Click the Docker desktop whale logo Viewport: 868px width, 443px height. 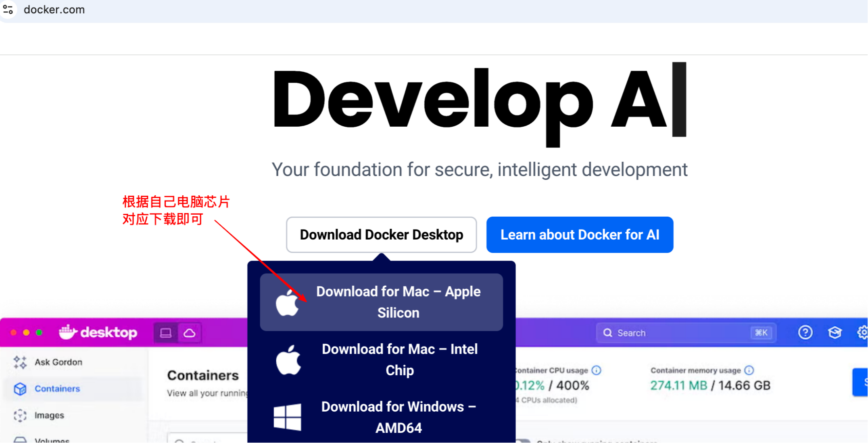coord(98,332)
